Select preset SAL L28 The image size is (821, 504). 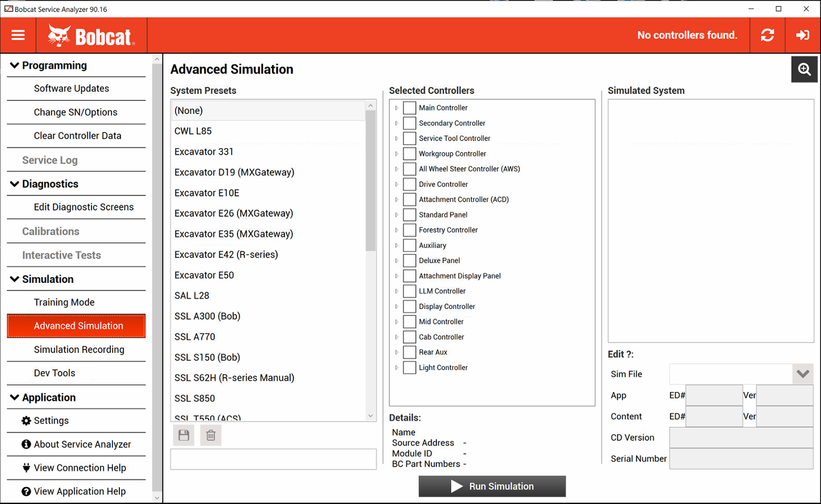[x=268, y=295]
